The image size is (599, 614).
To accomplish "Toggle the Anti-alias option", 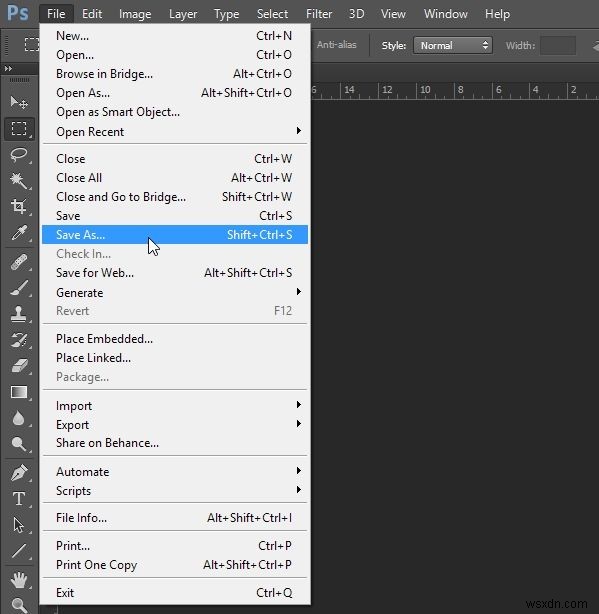I will 337,45.
